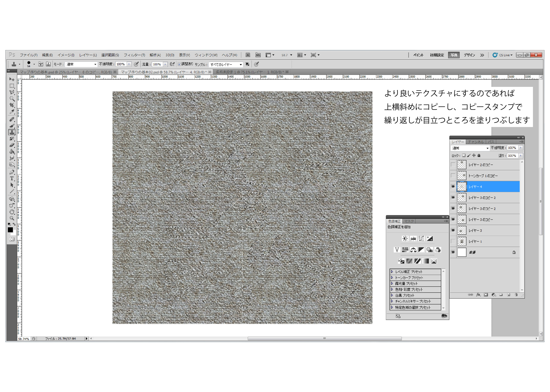This screenshot has height=392, width=550.
Task: Select the Crop tool
Action: point(12,105)
